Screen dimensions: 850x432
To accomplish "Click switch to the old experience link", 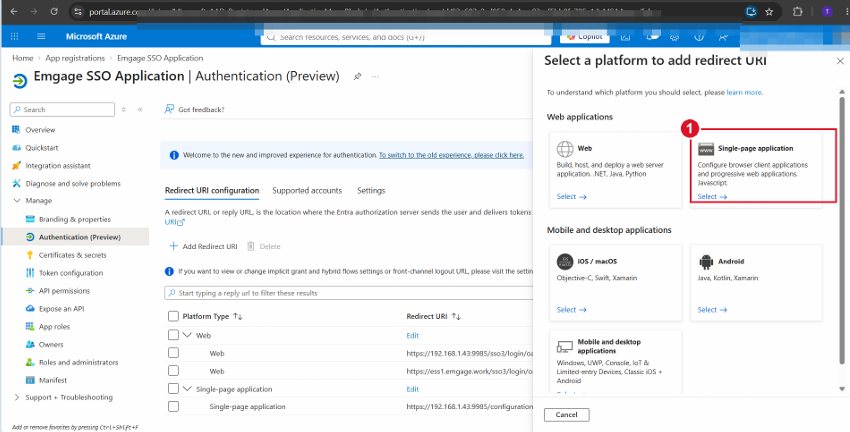I will 451,155.
